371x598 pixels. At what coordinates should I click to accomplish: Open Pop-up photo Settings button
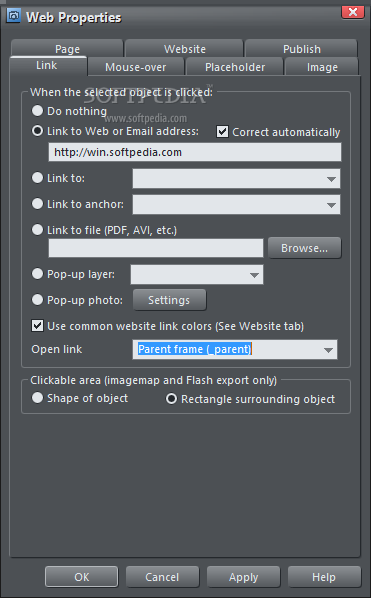pyautogui.click(x=169, y=300)
